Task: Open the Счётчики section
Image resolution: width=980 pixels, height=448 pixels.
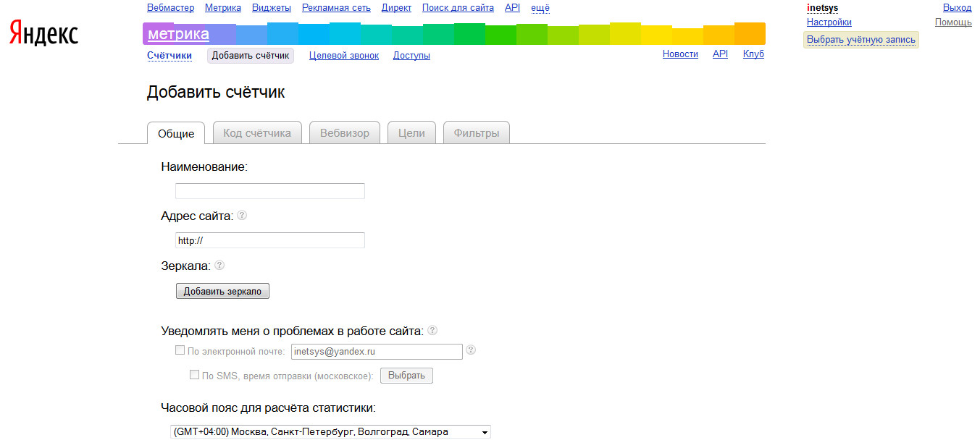Action: tap(169, 55)
